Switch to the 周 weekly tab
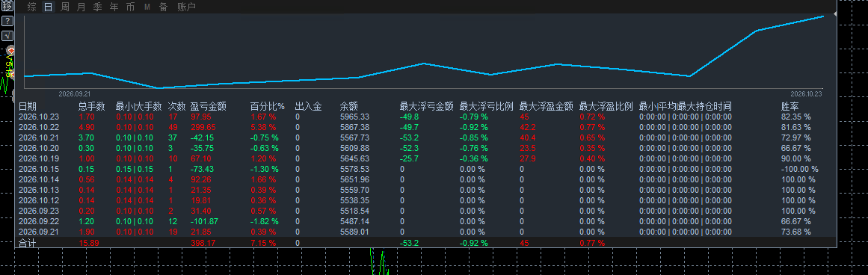Viewport: 868px width, 275px height. (x=65, y=7)
